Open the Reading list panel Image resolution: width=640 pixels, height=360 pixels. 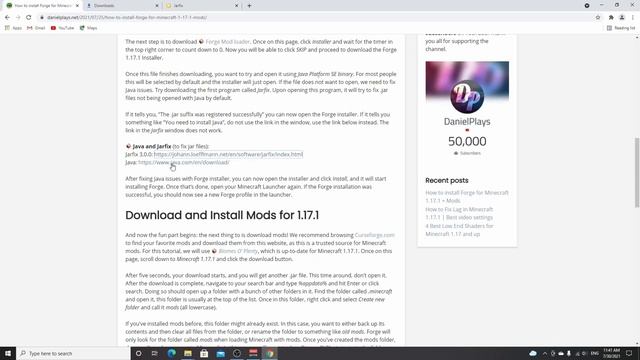(x=621, y=28)
